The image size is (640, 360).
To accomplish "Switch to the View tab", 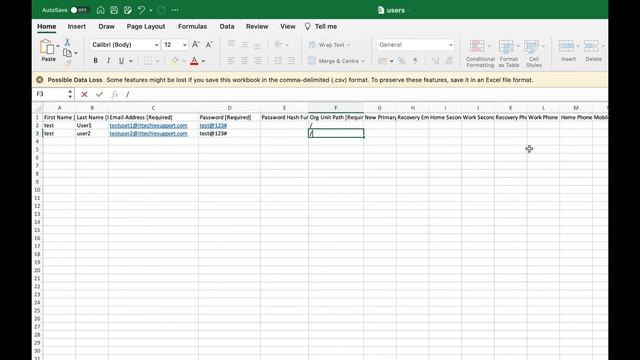I will click(288, 26).
